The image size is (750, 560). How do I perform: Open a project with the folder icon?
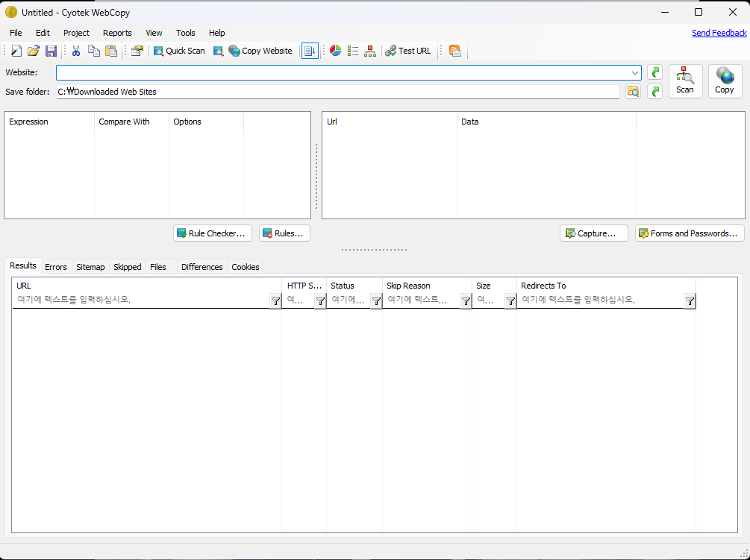(x=33, y=51)
